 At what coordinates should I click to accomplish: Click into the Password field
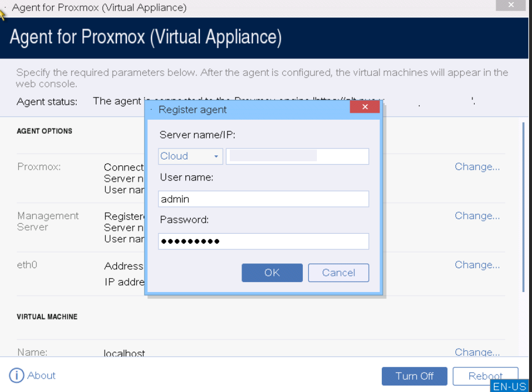point(264,241)
